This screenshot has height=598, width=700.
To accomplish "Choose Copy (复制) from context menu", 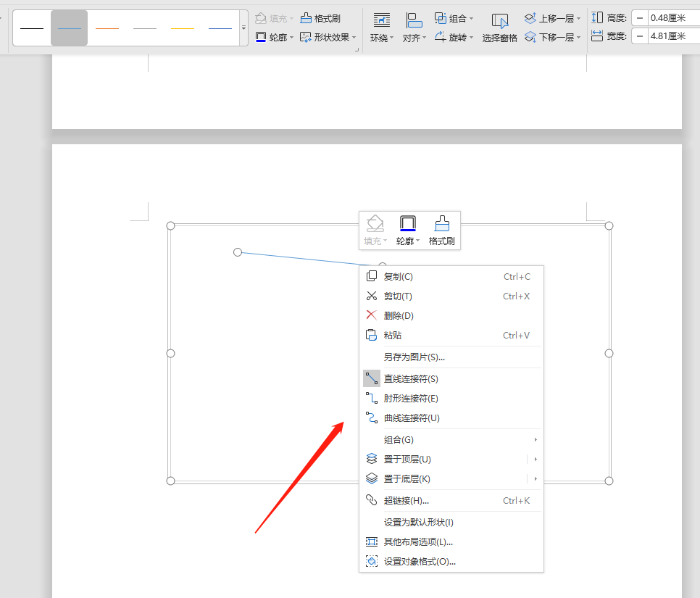I will pos(398,276).
